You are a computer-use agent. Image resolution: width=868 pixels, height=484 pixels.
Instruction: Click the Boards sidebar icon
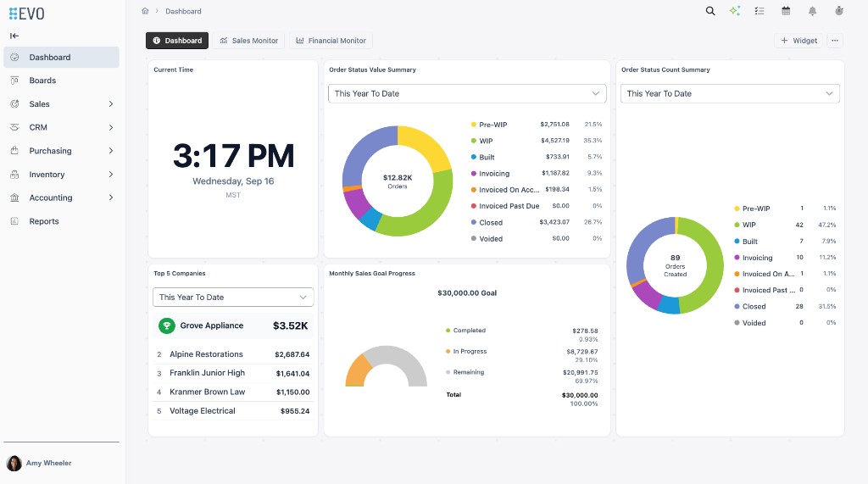pyautogui.click(x=14, y=81)
